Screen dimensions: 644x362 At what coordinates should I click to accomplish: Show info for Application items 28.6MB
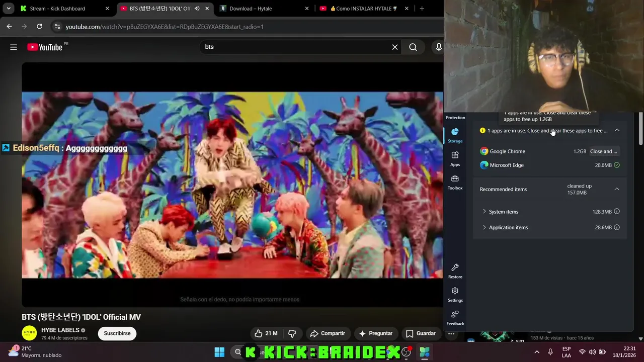(x=617, y=227)
